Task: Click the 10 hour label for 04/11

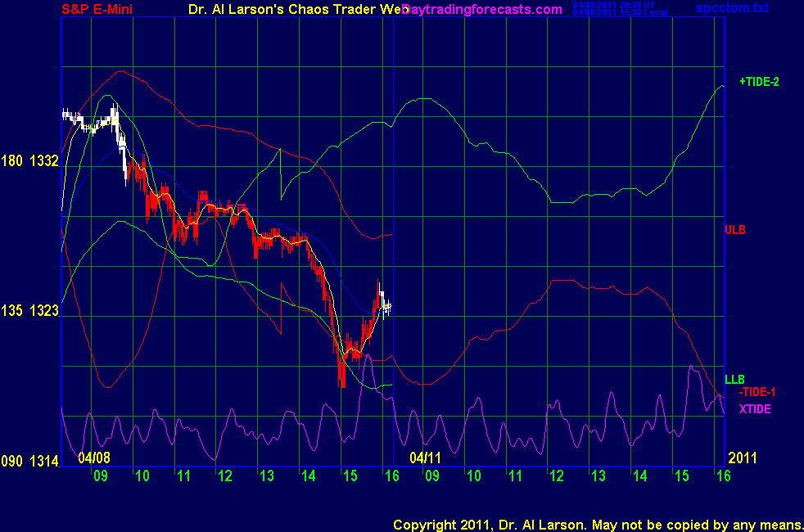Action: point(474,476)
